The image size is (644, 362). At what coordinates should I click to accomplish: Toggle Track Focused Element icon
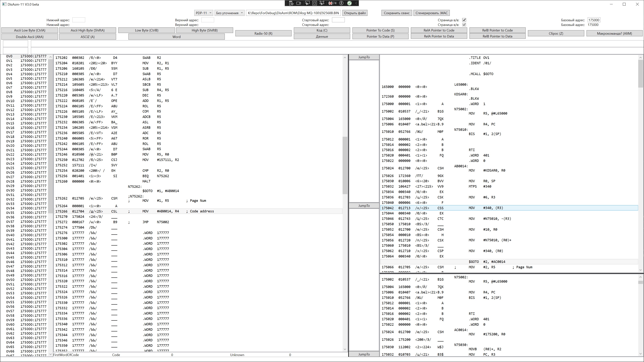pyautogui.click(x=322, y=3)
